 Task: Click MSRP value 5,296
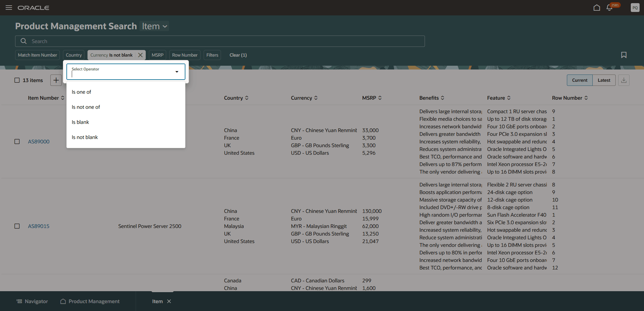tap(369, 153)
